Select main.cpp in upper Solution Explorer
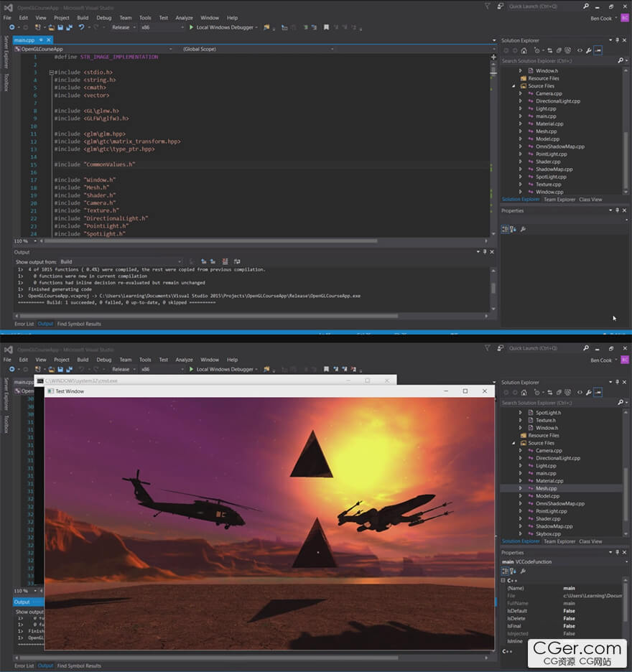This screenshot has height=672, width=632. click(x=546, y=116)
